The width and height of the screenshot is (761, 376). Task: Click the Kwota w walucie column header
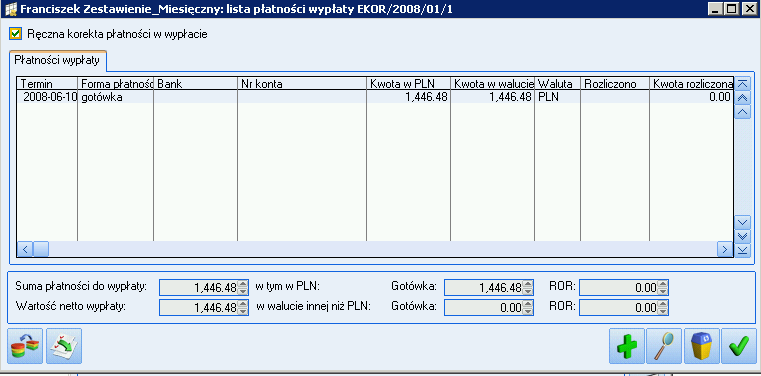coord(492,83)
